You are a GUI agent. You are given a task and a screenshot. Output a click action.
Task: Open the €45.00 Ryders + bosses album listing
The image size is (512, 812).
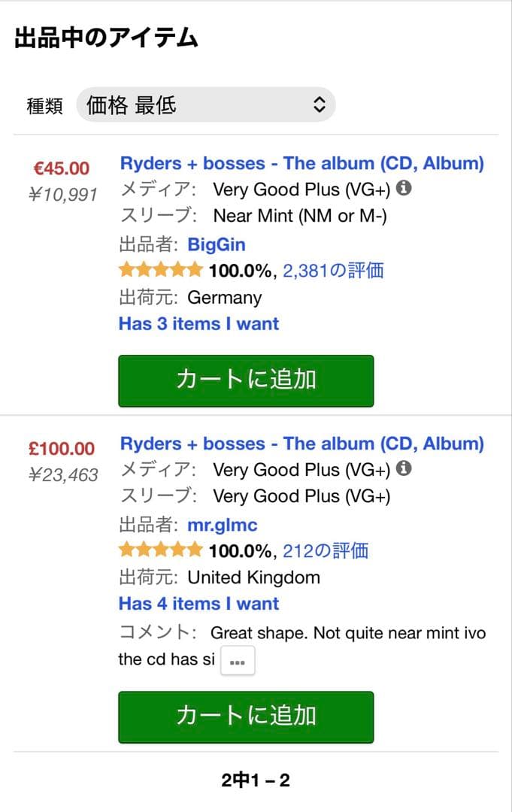(x=300, y=162)
